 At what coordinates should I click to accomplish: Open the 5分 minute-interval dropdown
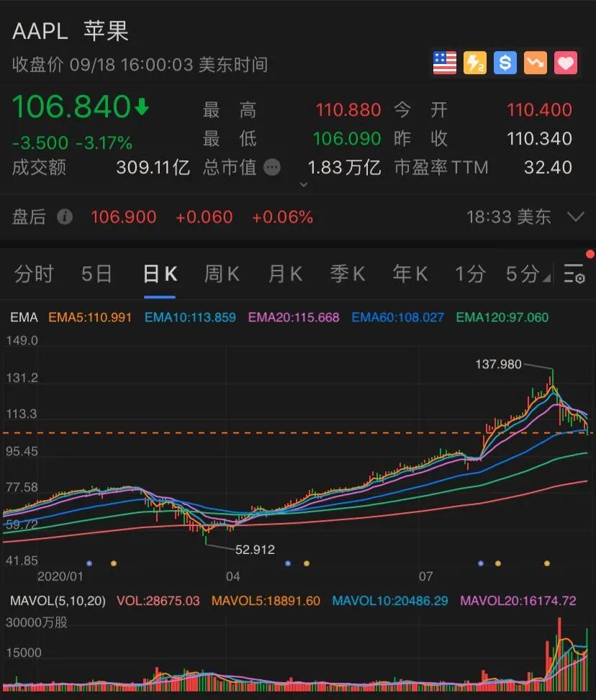point(528,273)
